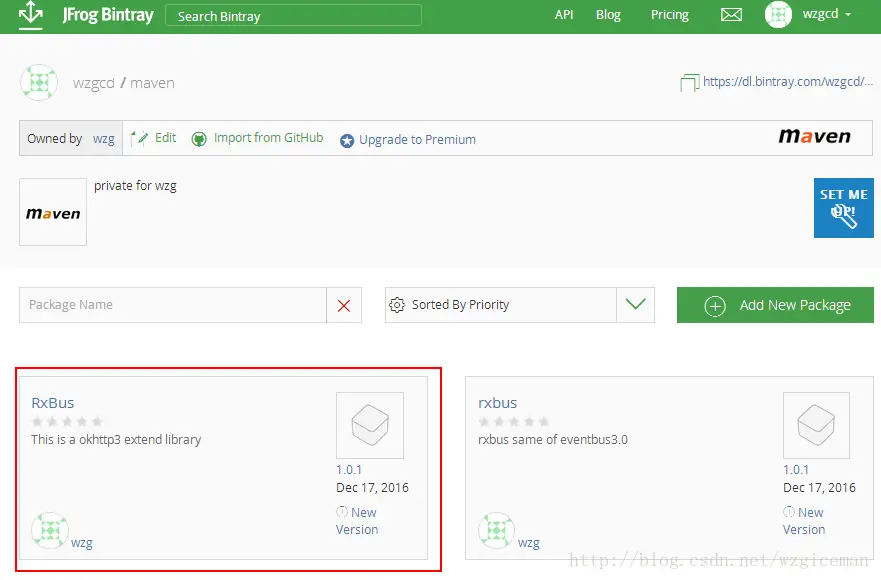Select Upgrade to Premium
The height and width of the screenshot is (580, 881).
417,139
